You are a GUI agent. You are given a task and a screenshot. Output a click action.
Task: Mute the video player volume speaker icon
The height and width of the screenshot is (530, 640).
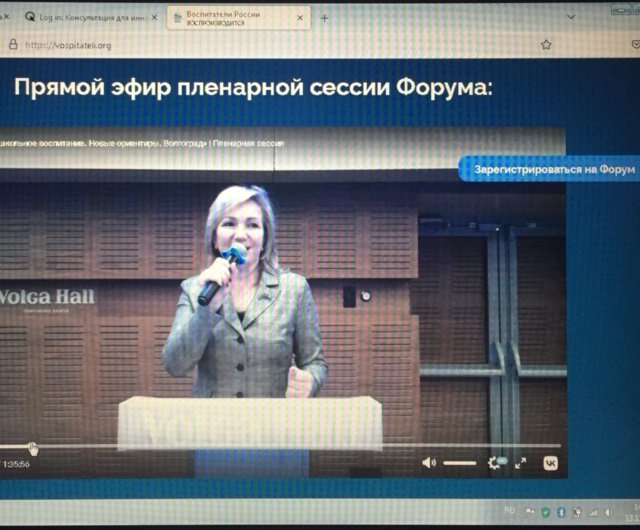429,463
